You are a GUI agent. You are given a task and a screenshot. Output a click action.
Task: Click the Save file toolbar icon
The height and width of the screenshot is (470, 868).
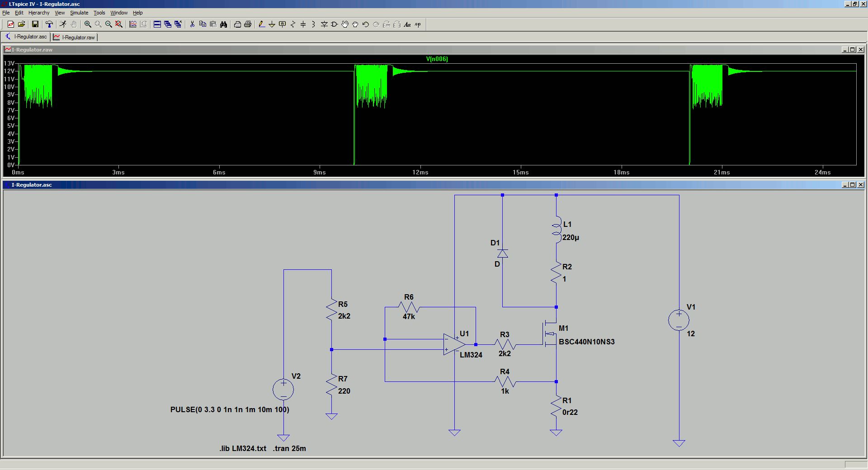point(35,24)
